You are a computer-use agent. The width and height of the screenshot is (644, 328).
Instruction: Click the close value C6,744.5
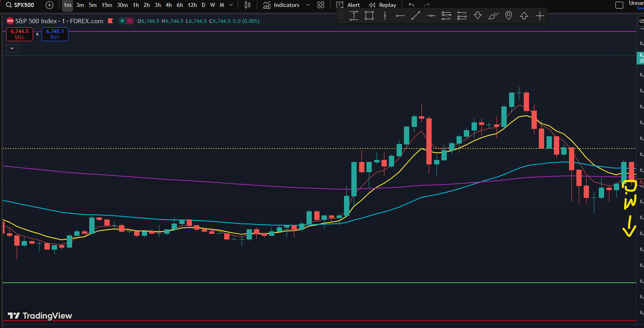pos(220,21)
